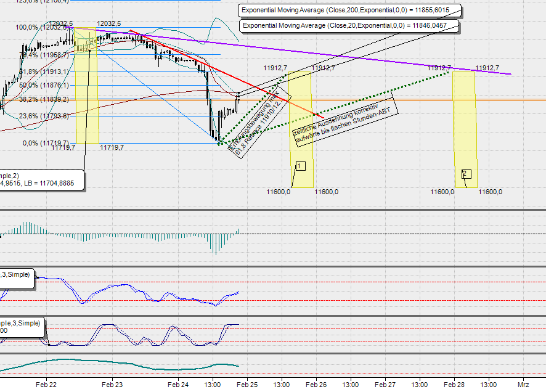The width and height of the screenshot is (546, 392).
Task: Click the Feb 22 date on time axis
Action: tap(46, 385)
